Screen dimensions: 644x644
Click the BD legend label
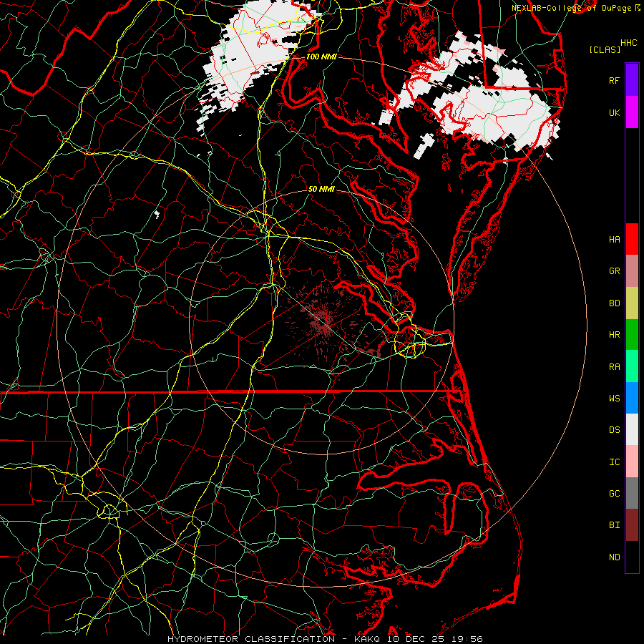click(x=614, y=303)
